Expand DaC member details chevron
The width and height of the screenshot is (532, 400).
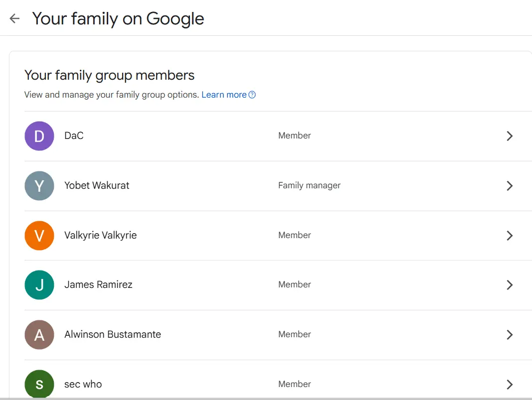(509, 136)
